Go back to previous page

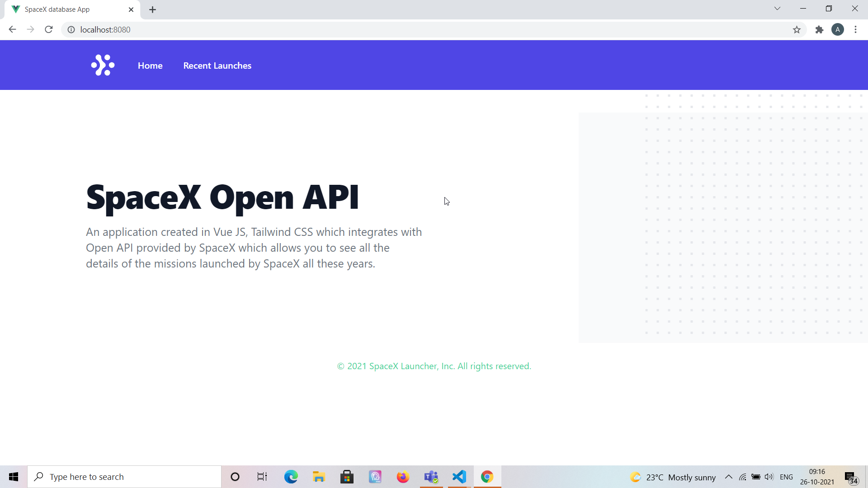click(12, 30)
